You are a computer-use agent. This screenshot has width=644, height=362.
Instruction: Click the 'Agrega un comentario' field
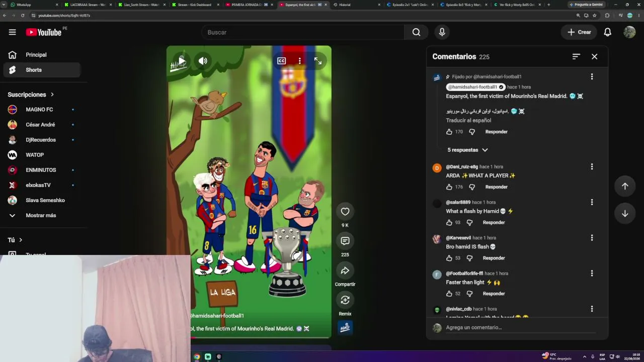click(x=520, y=328)
